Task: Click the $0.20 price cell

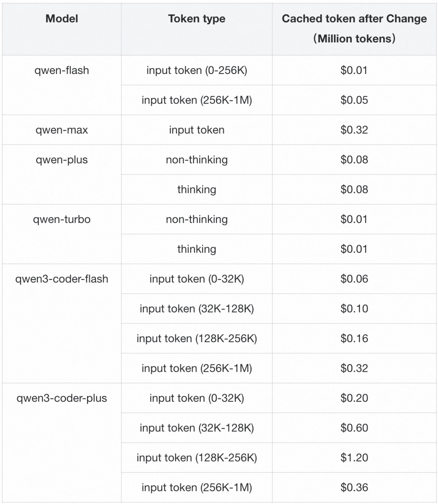Action: 354,398
